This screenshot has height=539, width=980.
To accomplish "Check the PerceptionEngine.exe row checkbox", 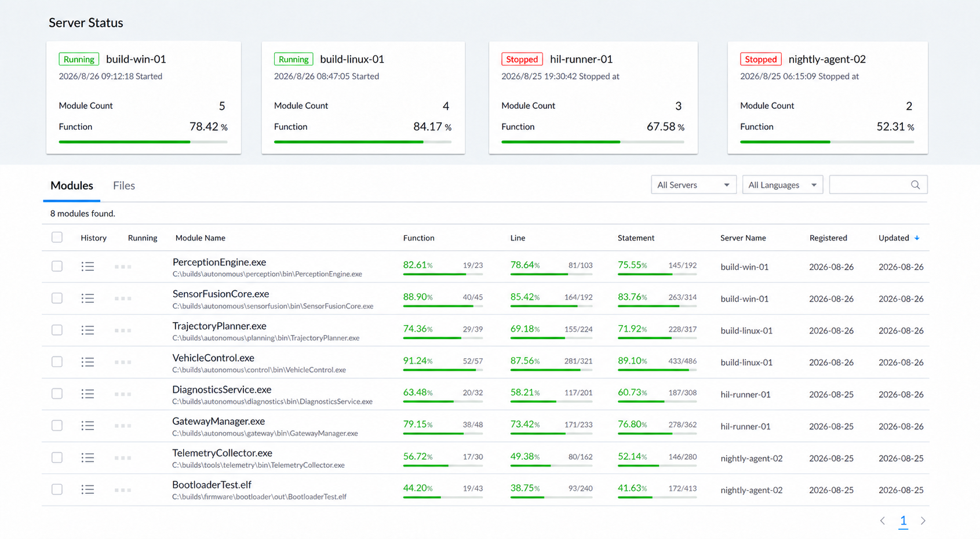I will tap(57, 266).
